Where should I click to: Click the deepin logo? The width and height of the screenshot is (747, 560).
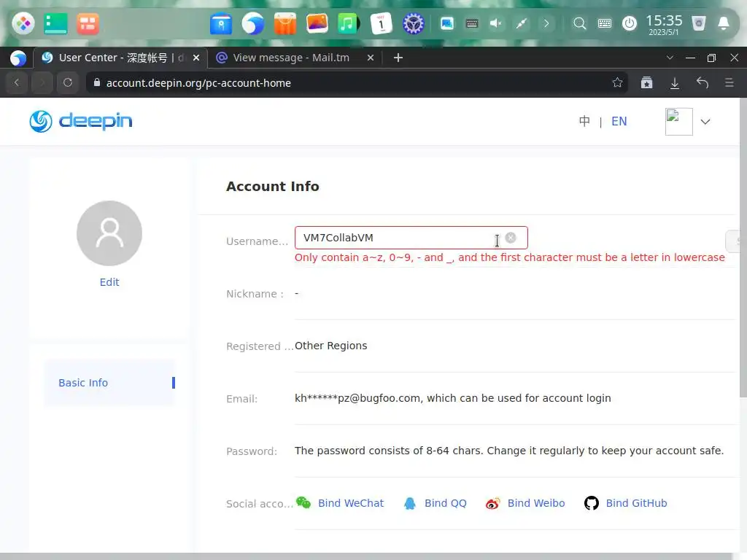[80, 121]
